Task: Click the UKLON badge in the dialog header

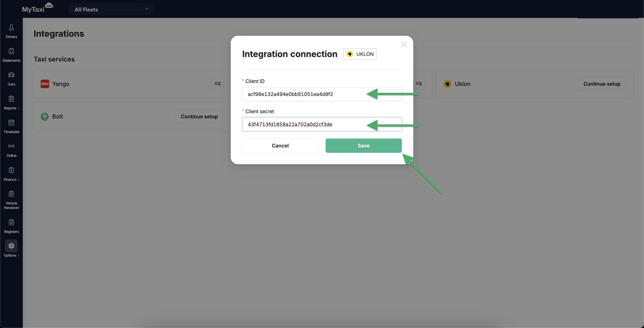Action: click(360, 54)
